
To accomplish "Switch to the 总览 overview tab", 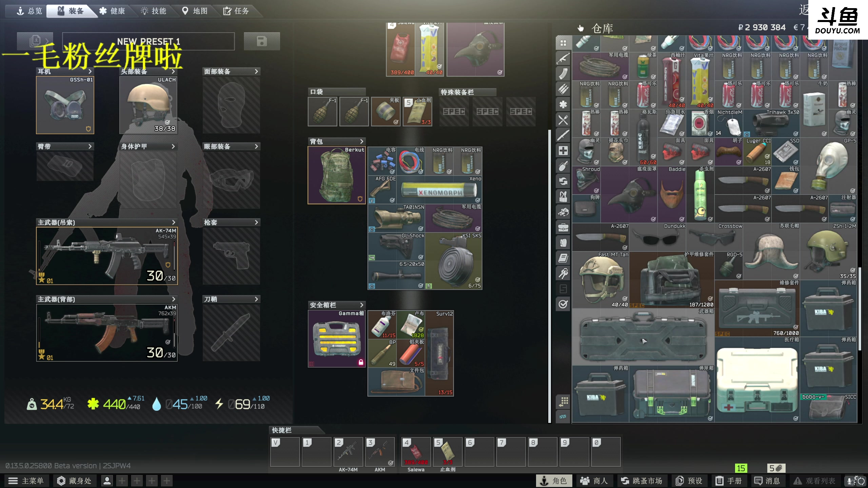I will click(x=29, y=11).
